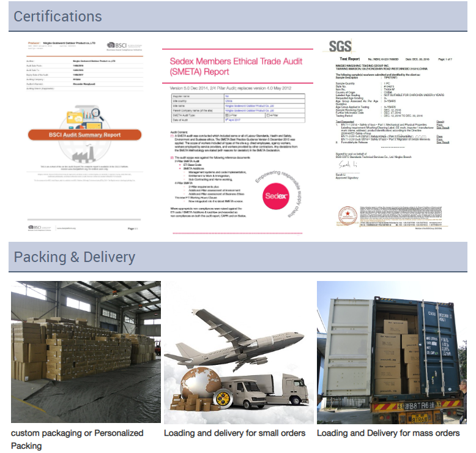Click the small BSCI footer logo

39,228
